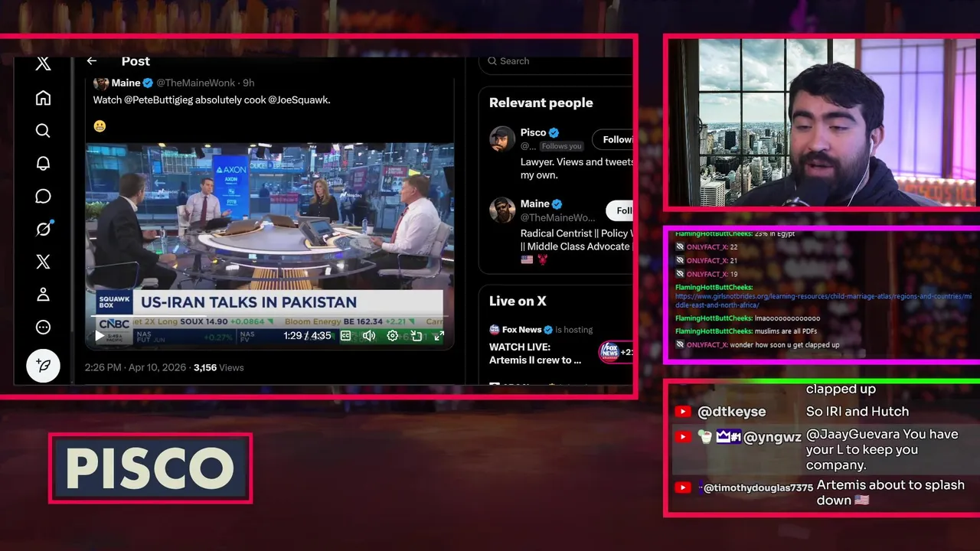
Task: Click @timothydouglas7375 username in chat
Action: pos(758,487)
